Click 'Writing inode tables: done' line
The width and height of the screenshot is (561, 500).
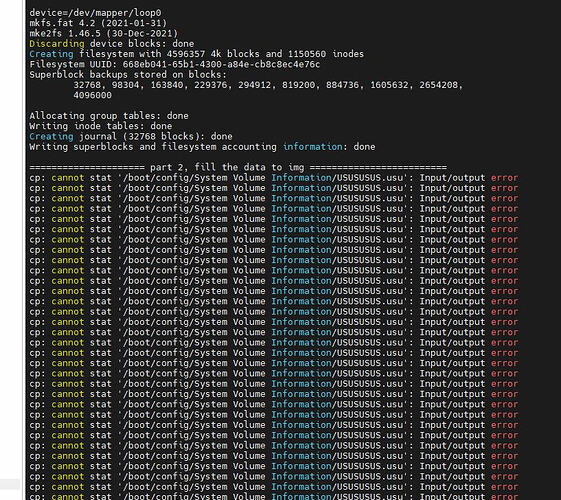(101, 126)
